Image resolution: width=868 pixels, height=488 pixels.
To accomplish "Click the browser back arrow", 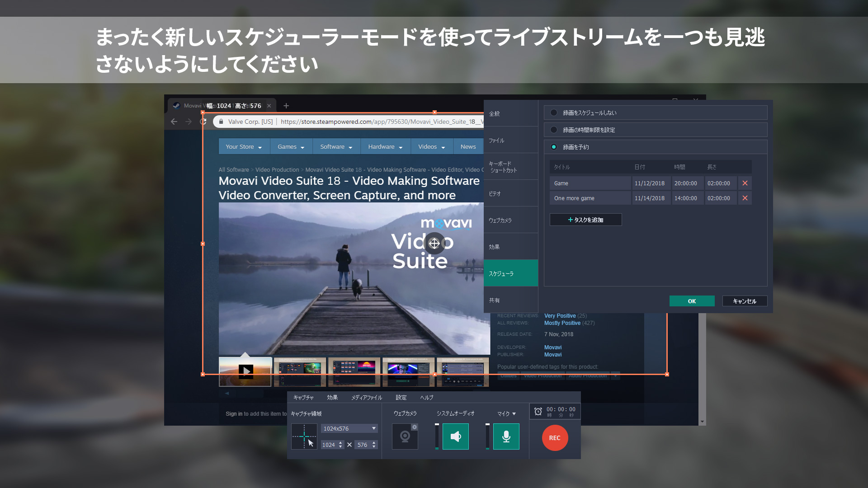I will click(174, 122).
